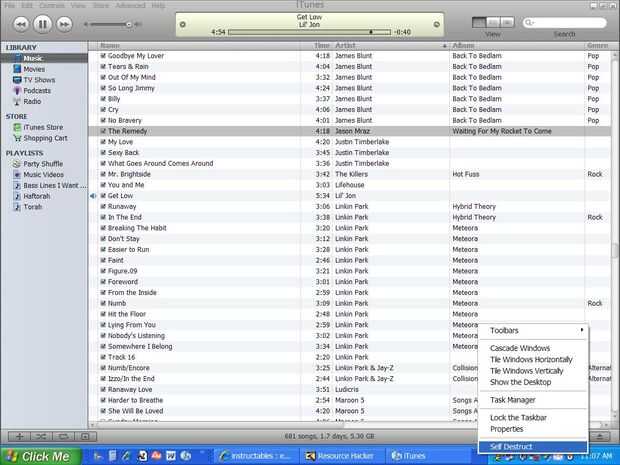Skip forward to the next track
The image size is (620, 465).
tap(64, 25)
